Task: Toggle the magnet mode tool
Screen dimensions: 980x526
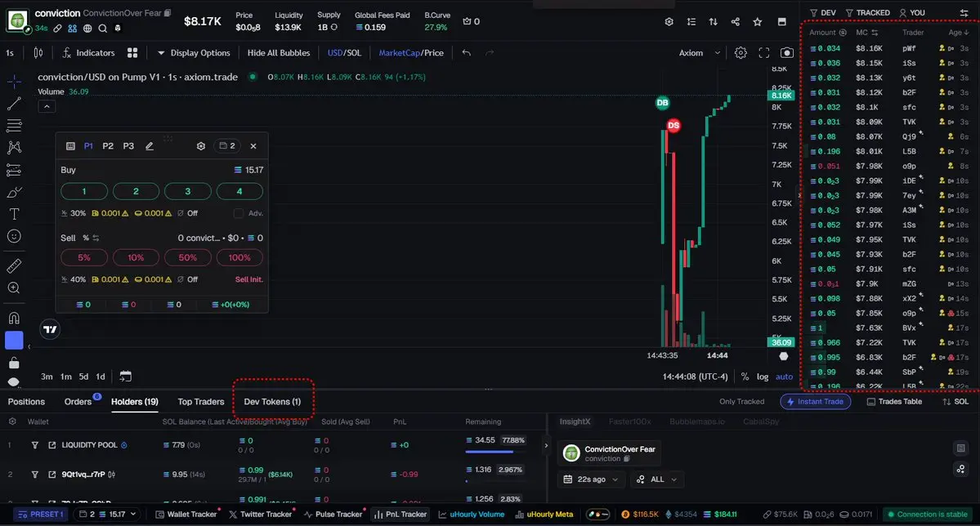Action: pyautogui.click(x=14, y=318)
